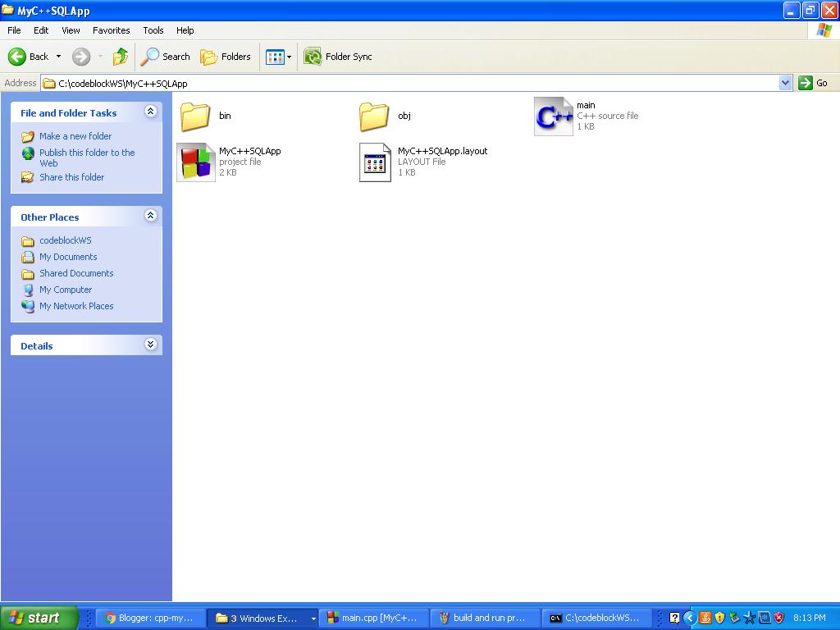Viewport: 840px width, 630px height.
Task: Click the Up folder navigation icon
Action: point(120,57)
